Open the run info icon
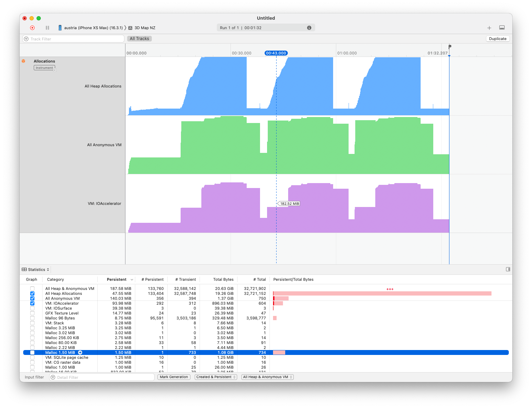This screenshot has height=408, width=532. click(309, 28)
